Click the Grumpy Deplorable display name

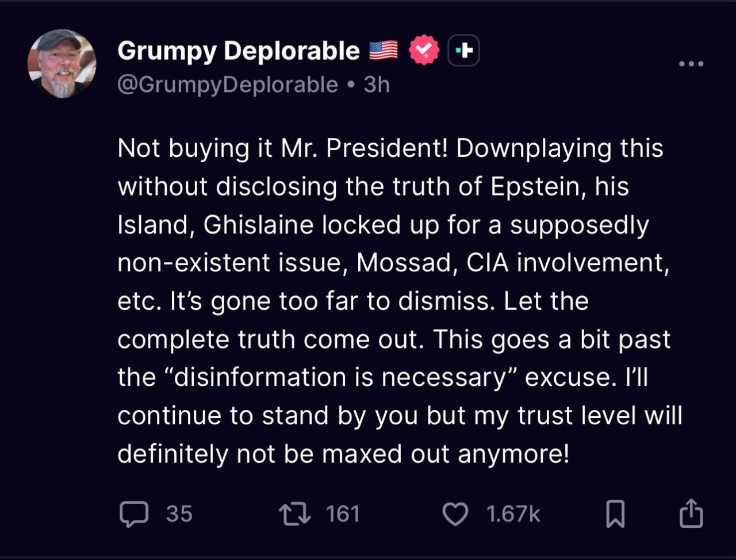[x=238, y=51]
